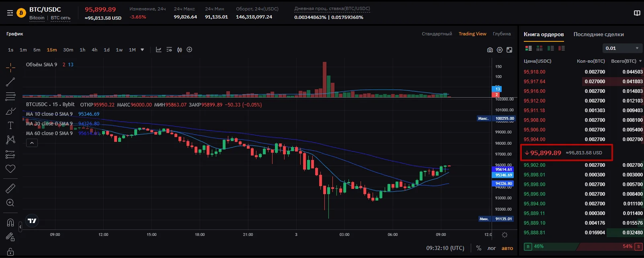644x258 pixels.
Task: Select the ruler measure tool
Action: tap(10, 188)
